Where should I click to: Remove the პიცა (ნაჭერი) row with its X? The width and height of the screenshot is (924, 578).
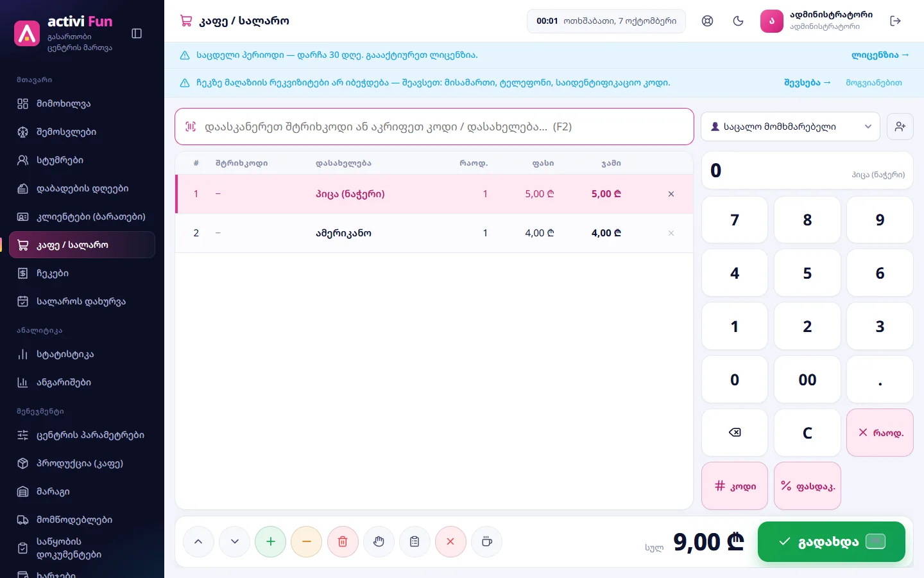[x=671, y=194]
